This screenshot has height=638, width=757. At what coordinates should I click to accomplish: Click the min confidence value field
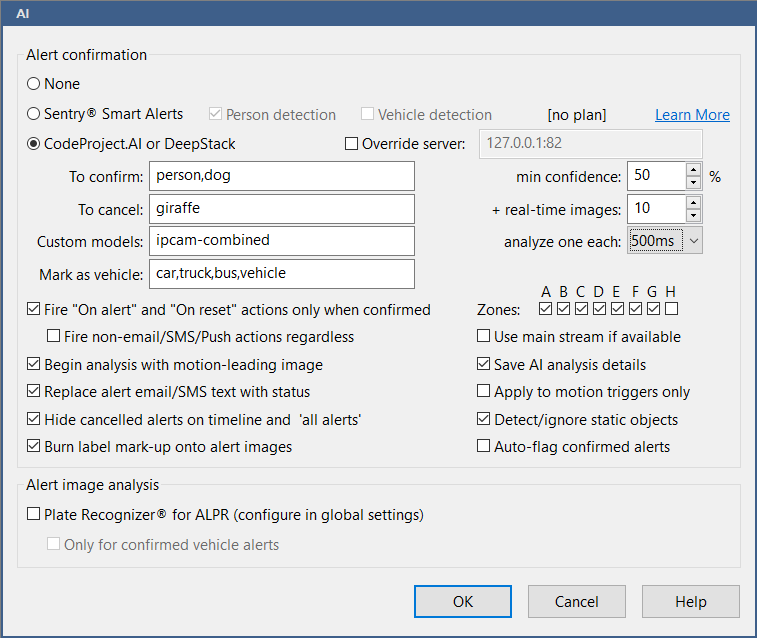656,176
